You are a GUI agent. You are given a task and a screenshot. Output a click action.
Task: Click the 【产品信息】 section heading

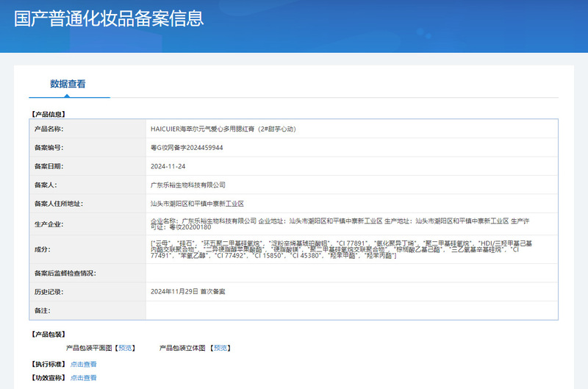pyautogui.click(x=49, y=114)
